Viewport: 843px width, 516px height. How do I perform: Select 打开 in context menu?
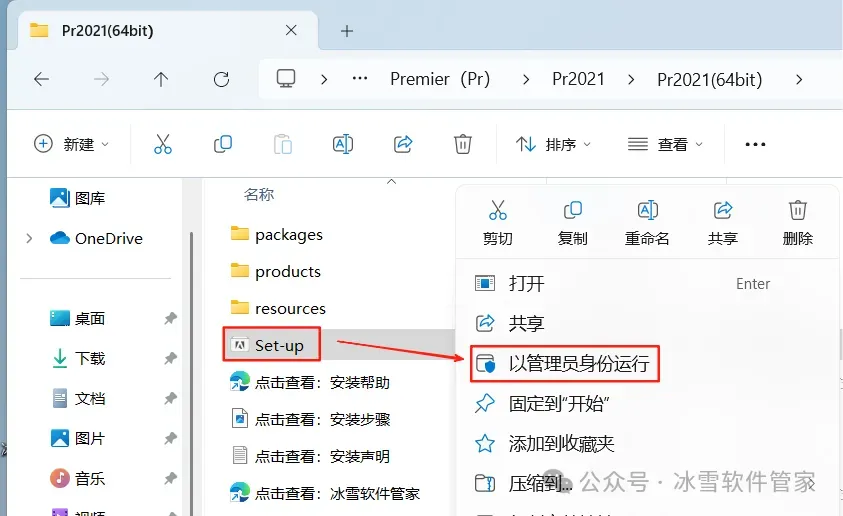click(647, 283)
